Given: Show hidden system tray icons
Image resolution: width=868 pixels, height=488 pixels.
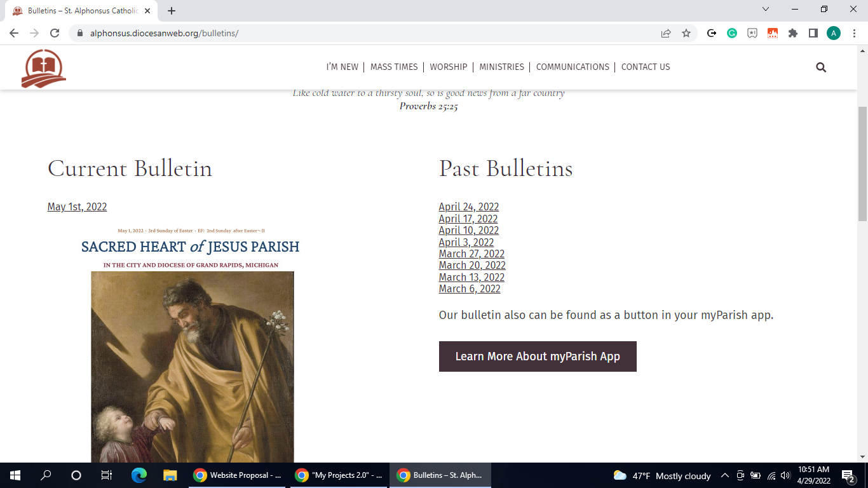Looking at the screenshot, I should click(x=724, y=475).
